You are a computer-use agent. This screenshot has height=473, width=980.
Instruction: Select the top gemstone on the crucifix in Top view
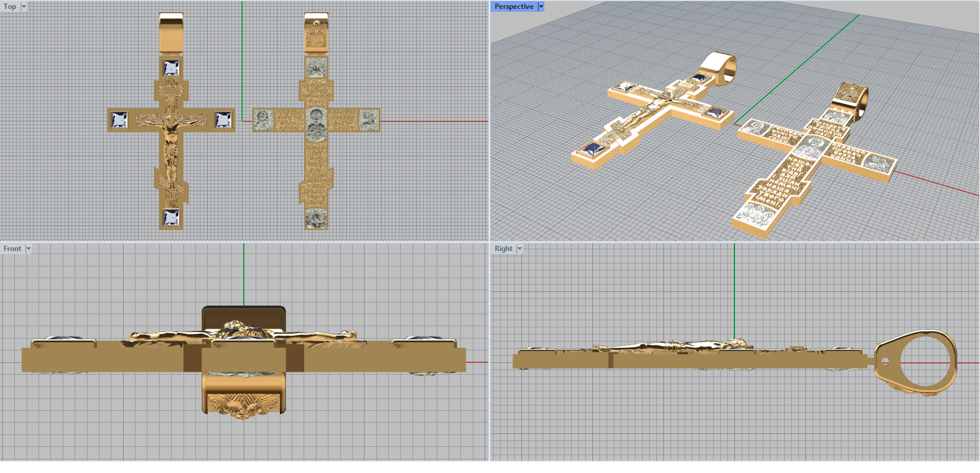click(171, 68)
